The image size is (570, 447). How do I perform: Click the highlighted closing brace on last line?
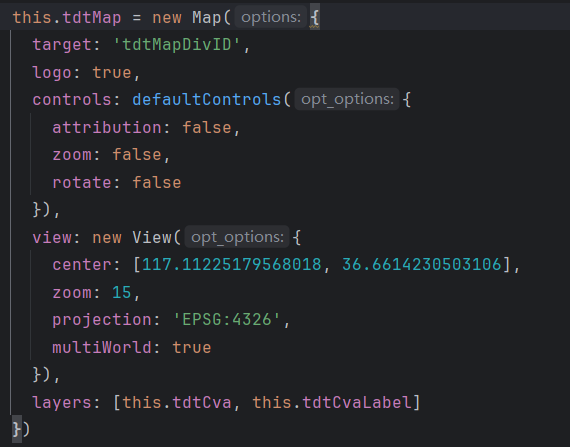17,430
